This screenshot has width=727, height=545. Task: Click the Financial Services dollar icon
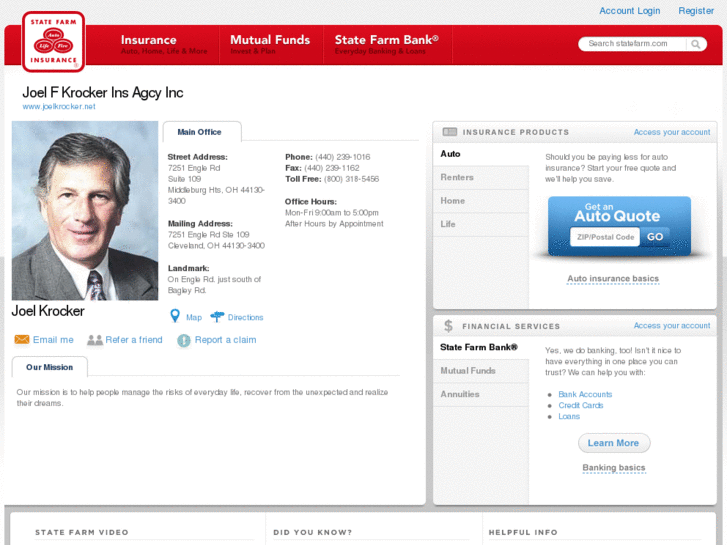448,326
